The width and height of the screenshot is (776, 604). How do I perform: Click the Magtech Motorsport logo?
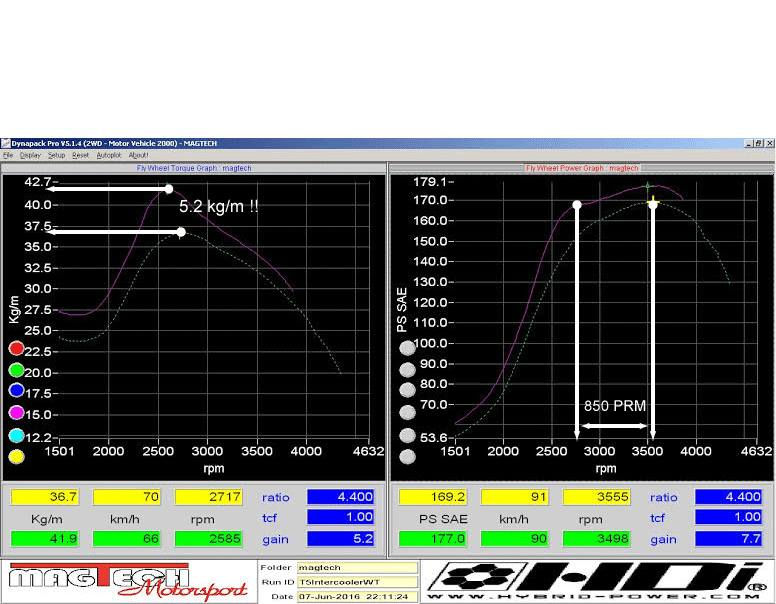click(x=128, y=581)
